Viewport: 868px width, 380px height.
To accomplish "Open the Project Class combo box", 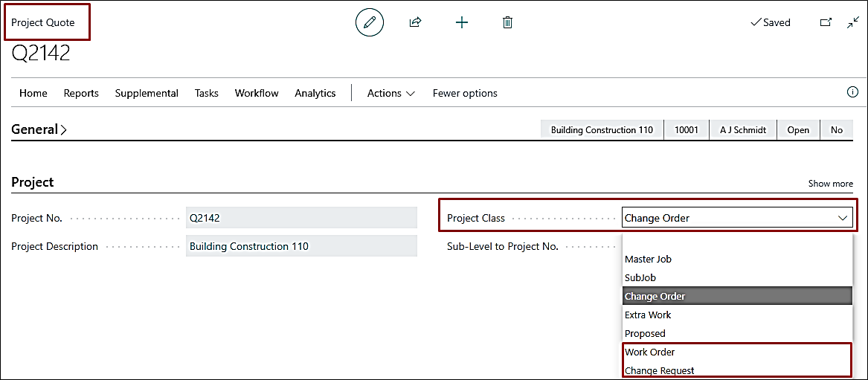I will 737,218.
